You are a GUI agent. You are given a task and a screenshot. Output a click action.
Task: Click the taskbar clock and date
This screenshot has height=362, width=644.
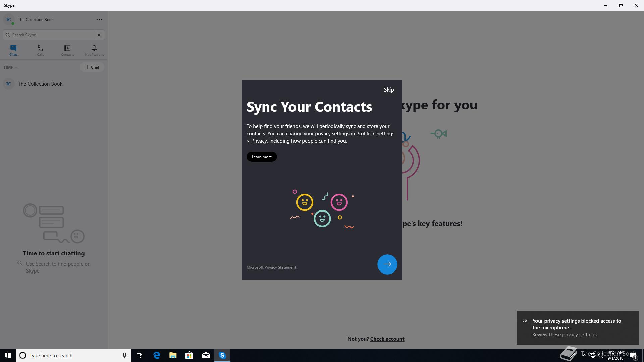click(x=615, y=355)
